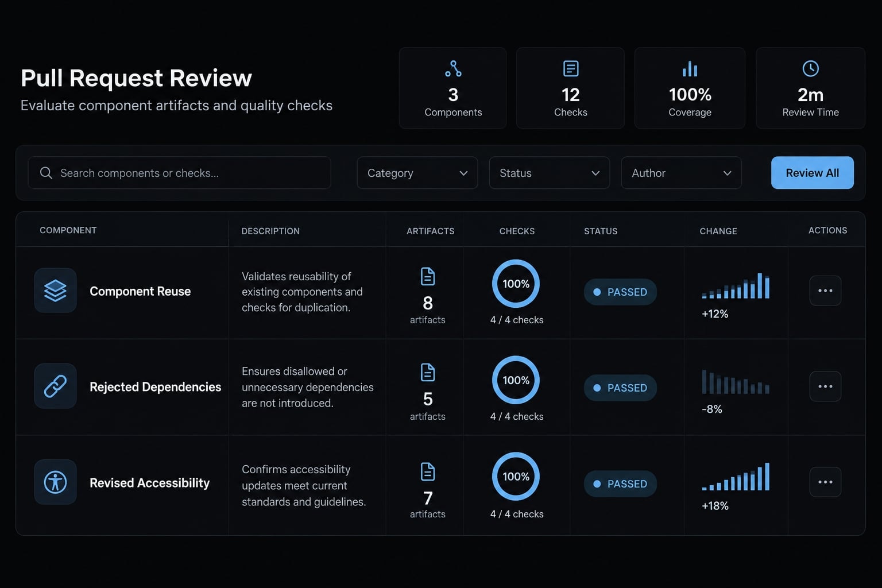Screen dimensions: 882x588
Task: Click the Checks document icon in the stats card
Action: pyautogui.click(x=571, y=69)
